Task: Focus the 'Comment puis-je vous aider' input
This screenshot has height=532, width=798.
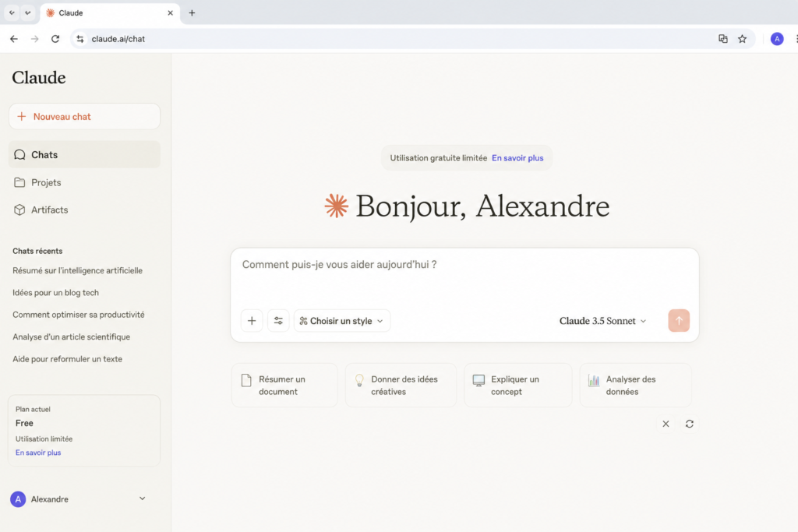Action: pyautogui.click(x=464, y=265)
